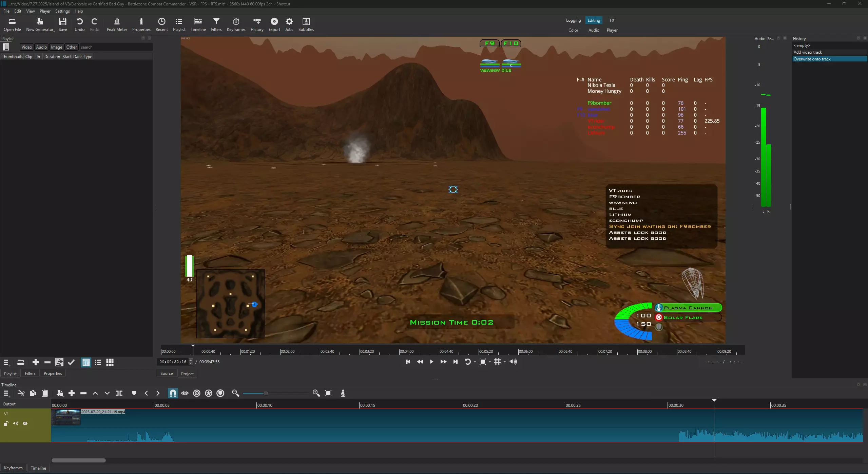Toggle timeline snapping magnet
Screen dimensions: 868x474
coord(173,393)
